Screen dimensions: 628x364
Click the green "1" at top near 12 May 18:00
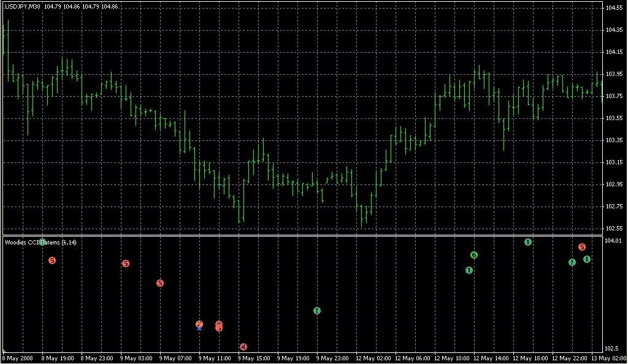click(528, 242)
